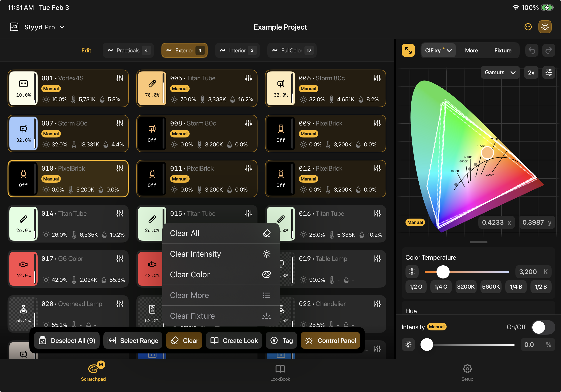Toggle the sun light control panel button
This screenshot has height=392, width=561.
tap(545, 27)
